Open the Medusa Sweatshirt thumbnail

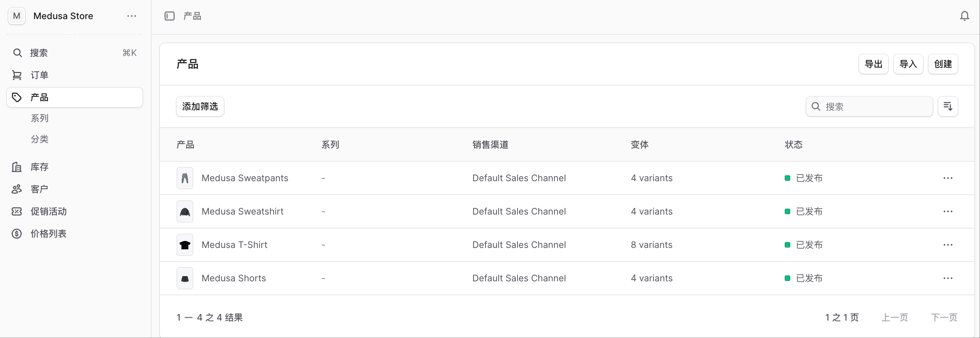[185, 212]
